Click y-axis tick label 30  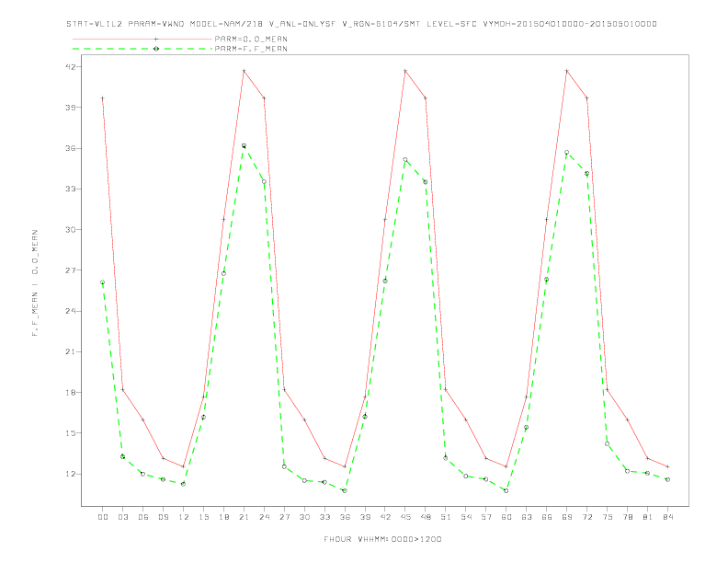click(71, 229)
